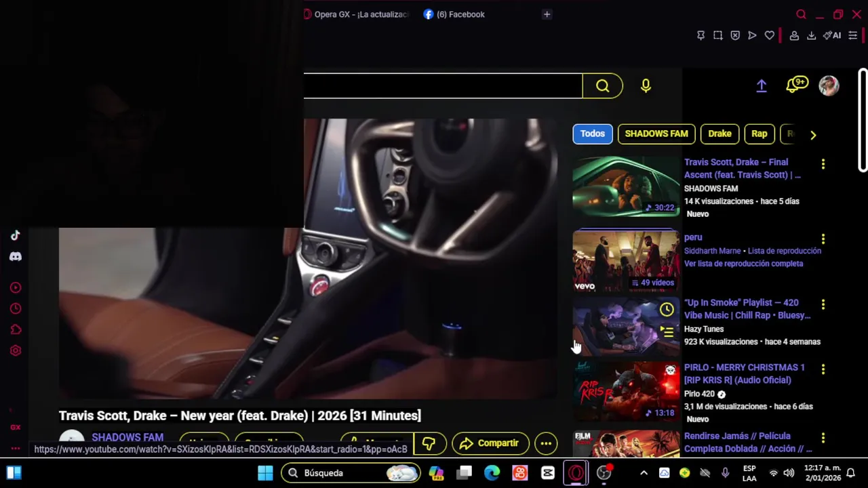Viewport: 868px width, 488px height.
Task: Open Easy Setup sliders icon
Action: click(853, 35)
